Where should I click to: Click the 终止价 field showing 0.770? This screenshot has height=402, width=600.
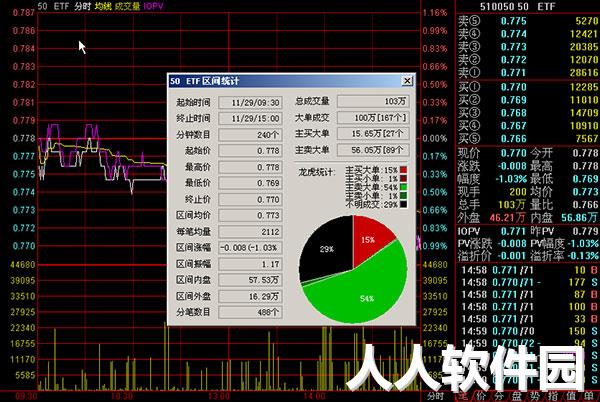251,199
